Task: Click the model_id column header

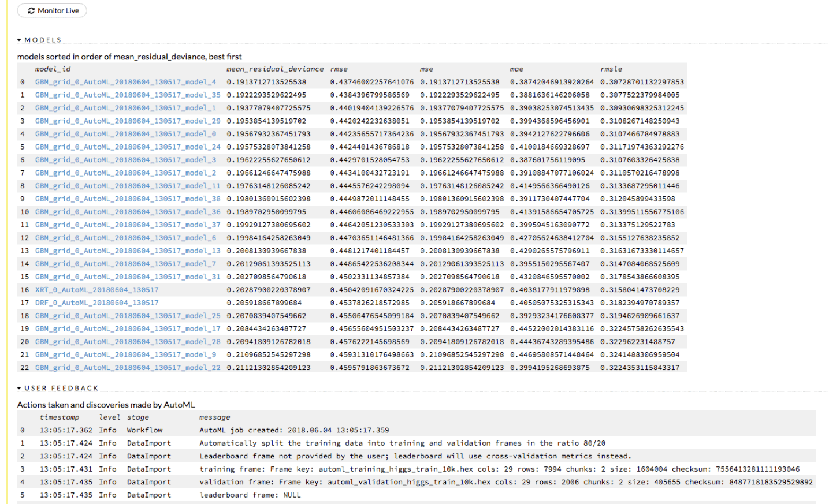Action: click(x=53, y=69)
